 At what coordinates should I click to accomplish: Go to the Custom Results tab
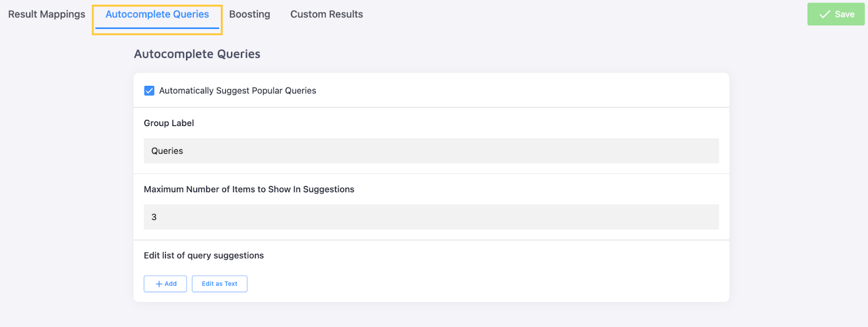point(327,14)
